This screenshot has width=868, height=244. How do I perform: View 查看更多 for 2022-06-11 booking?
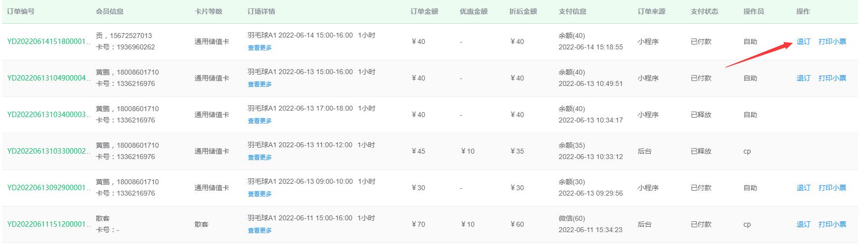click(x=260, y=231)
